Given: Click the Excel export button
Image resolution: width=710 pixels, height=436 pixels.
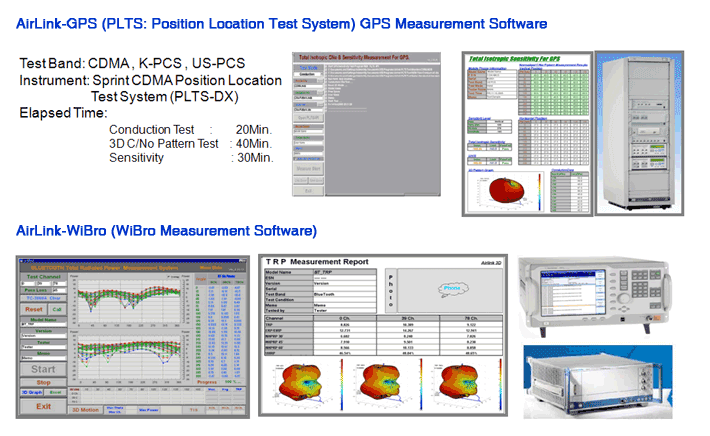Looking at the screenshot, I should pyautogui.click(x=56, y=392).
